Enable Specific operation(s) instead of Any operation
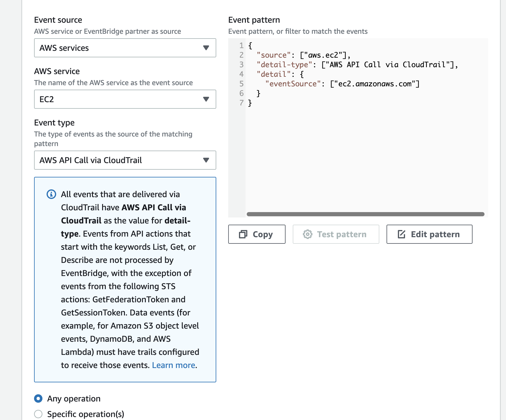Image resolution: width=506 pixels, height=420 pixels. point(38,414)
